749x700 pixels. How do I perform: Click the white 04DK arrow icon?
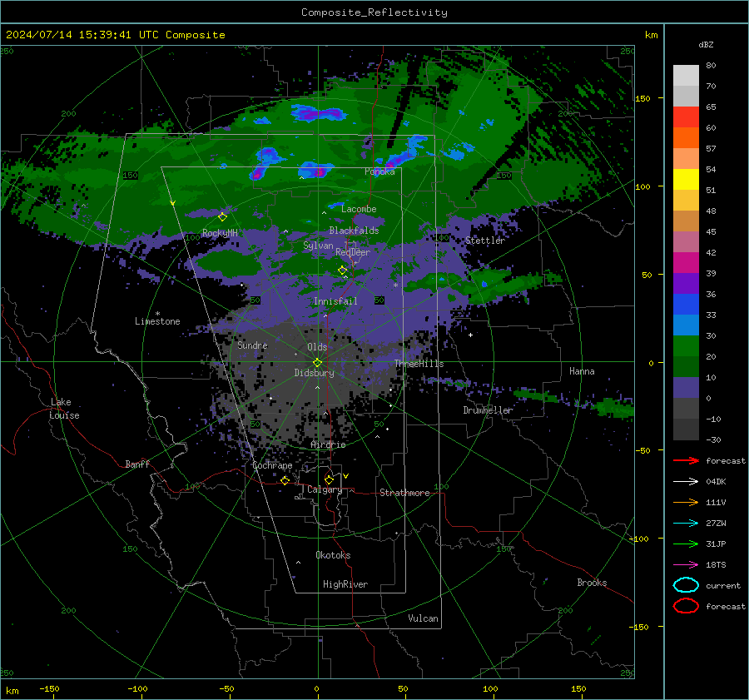click(x=686, y=481)
